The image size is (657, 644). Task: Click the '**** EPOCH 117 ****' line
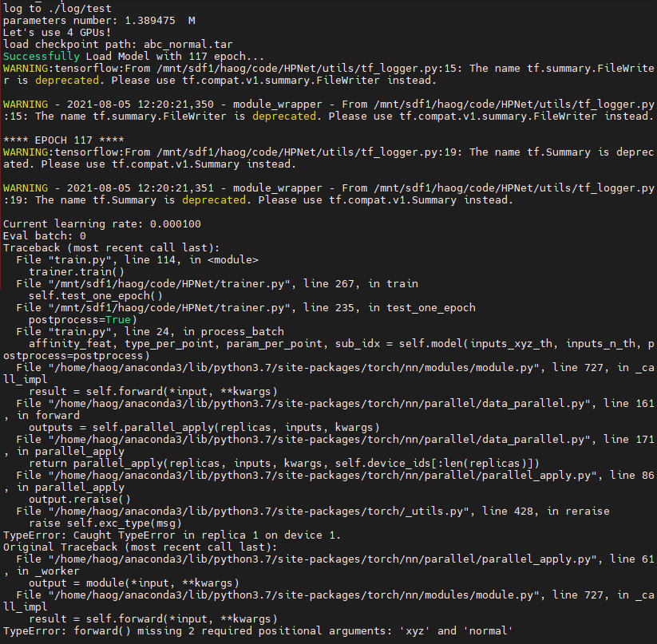[64, 140]
